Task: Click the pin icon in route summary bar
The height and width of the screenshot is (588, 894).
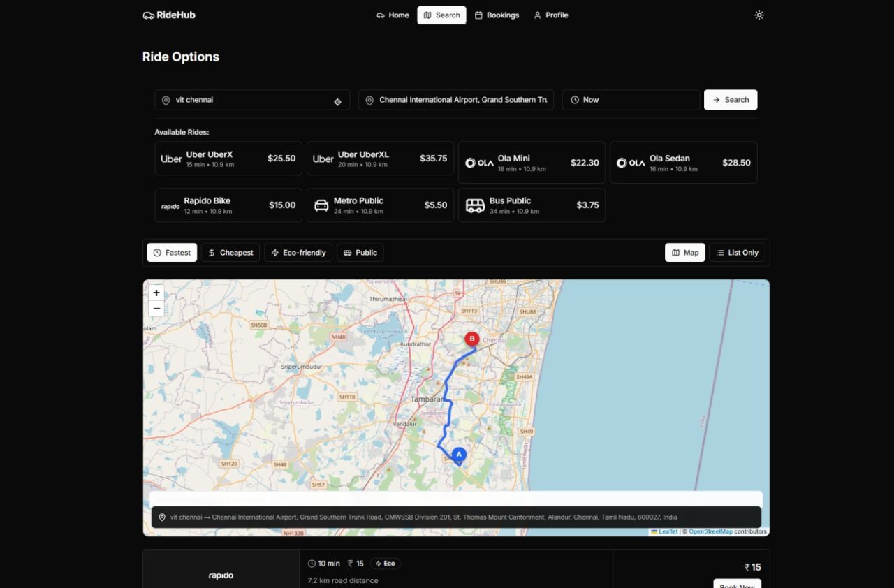Action: point(162,517)
